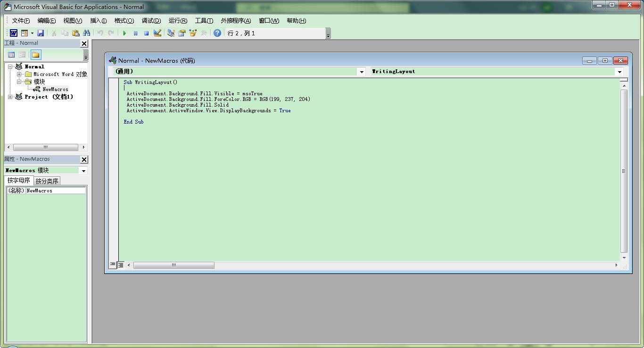Open the (通用) object dropdown

tap(362, 72)
